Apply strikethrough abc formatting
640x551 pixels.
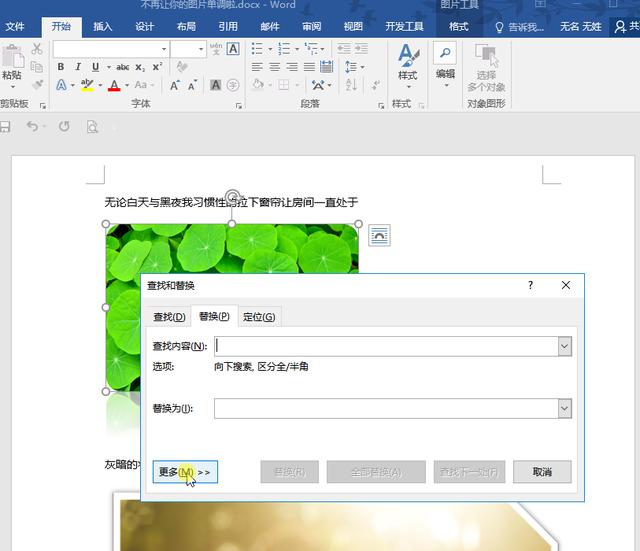(x=122, y=67)
